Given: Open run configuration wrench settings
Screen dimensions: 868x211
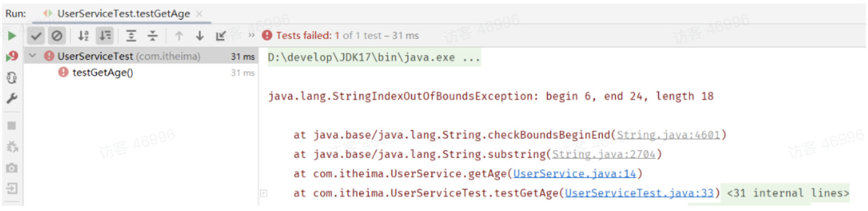Looking at the screenshot, I should pos(12,99).
